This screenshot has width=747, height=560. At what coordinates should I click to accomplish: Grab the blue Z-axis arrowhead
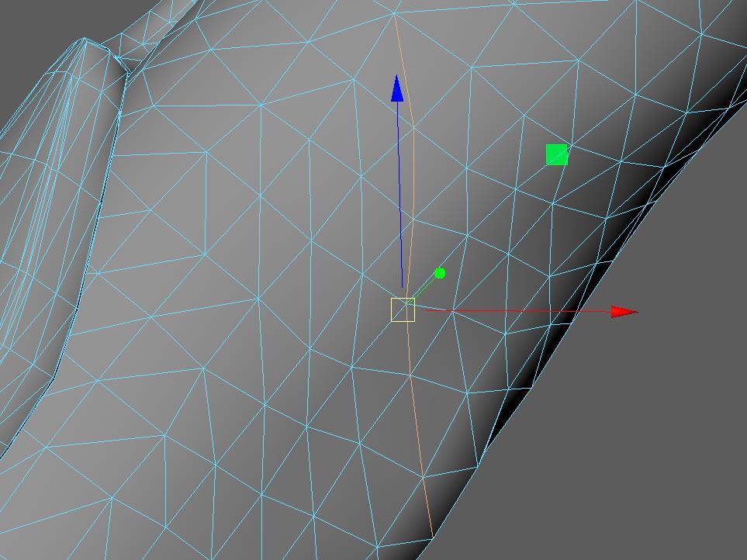coord(397,88)
